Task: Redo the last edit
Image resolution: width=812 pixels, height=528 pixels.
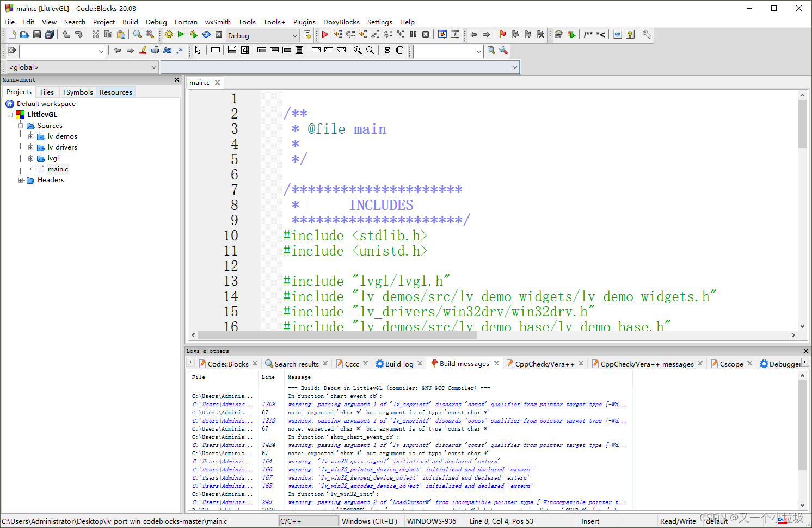Action: click(79, 35)
